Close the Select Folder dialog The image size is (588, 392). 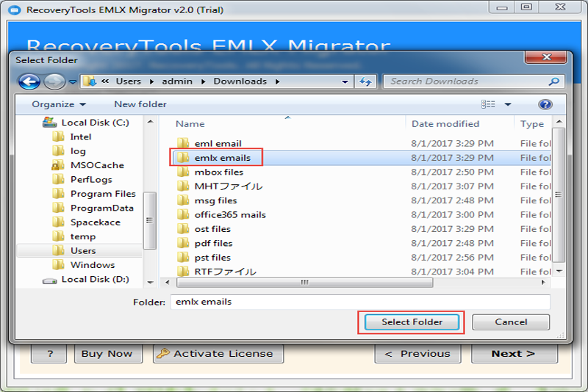click(546, 57)
